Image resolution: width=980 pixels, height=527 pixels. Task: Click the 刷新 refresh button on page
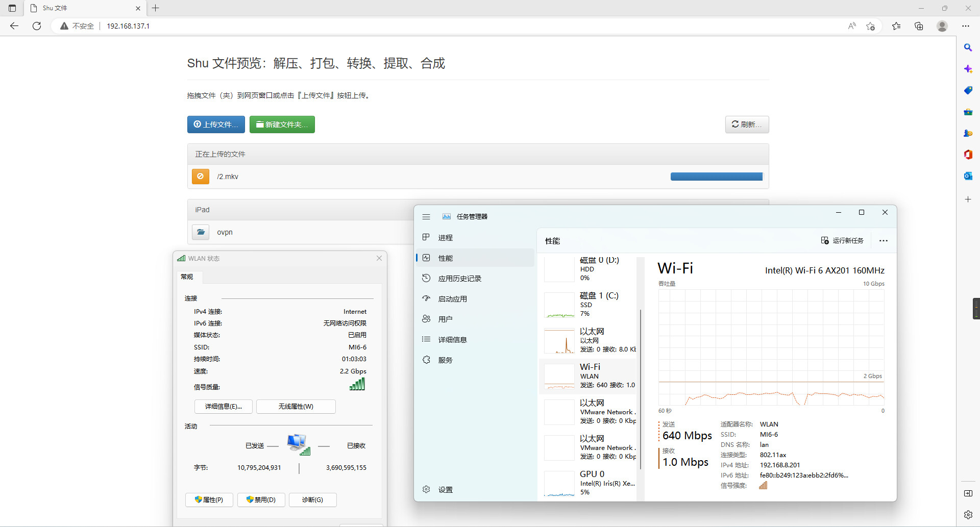click(x=747, y=124)
